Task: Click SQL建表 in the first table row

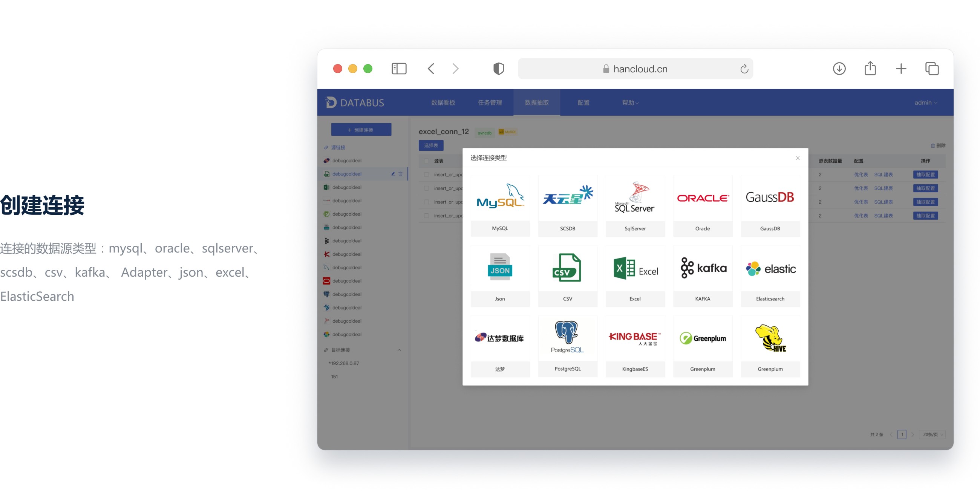Action: [883, 174]
